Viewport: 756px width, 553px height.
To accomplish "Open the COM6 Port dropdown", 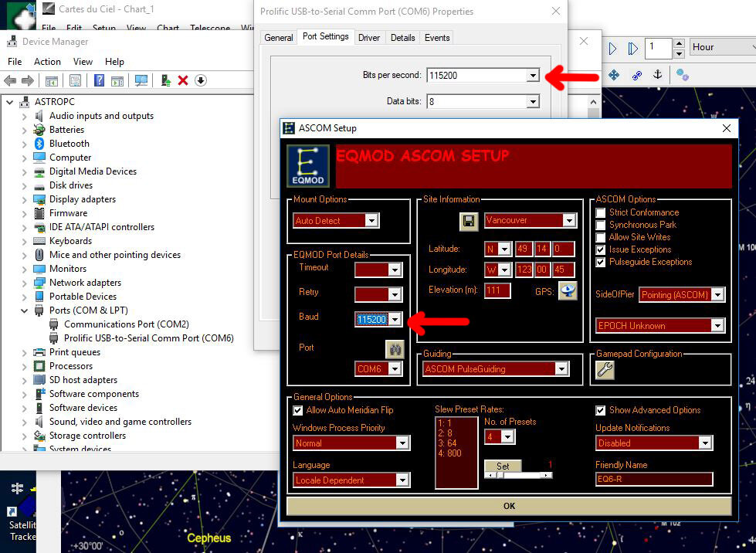I will click(x=395, y=369).
